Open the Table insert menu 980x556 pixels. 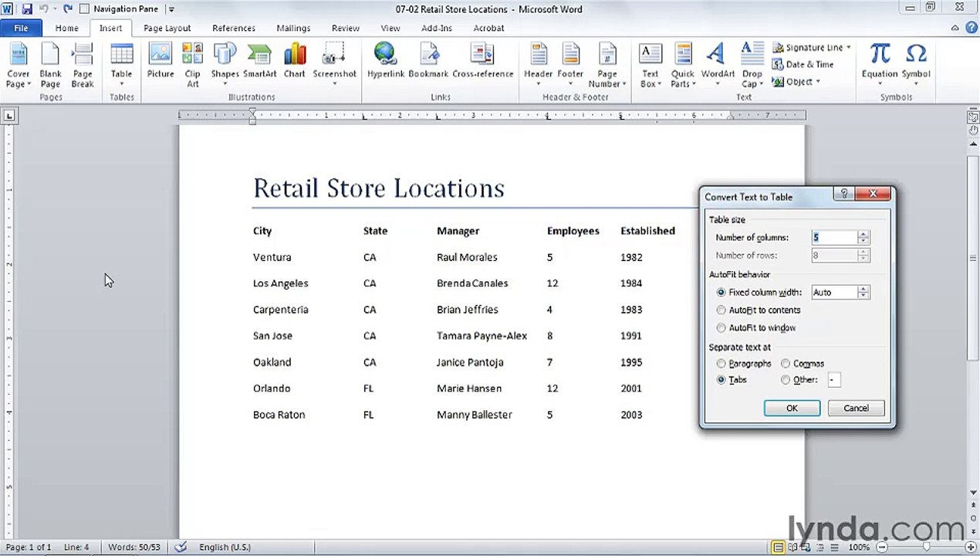121,66
